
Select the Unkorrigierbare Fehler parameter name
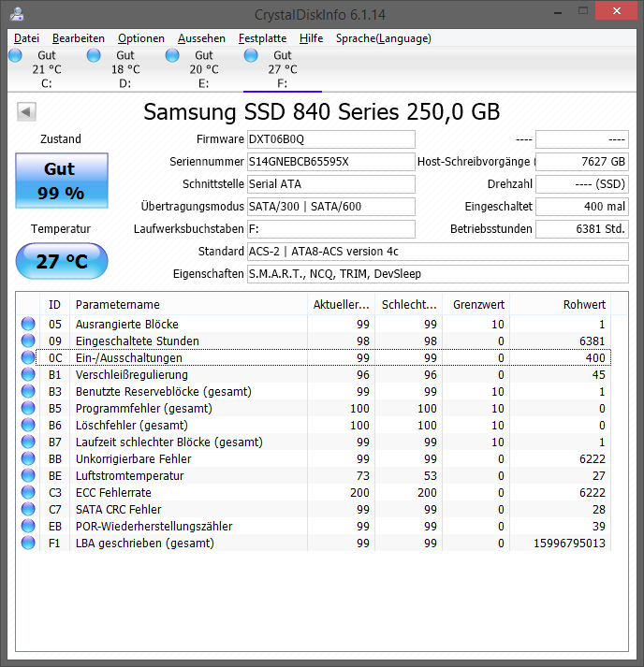(x=133, y=459)
